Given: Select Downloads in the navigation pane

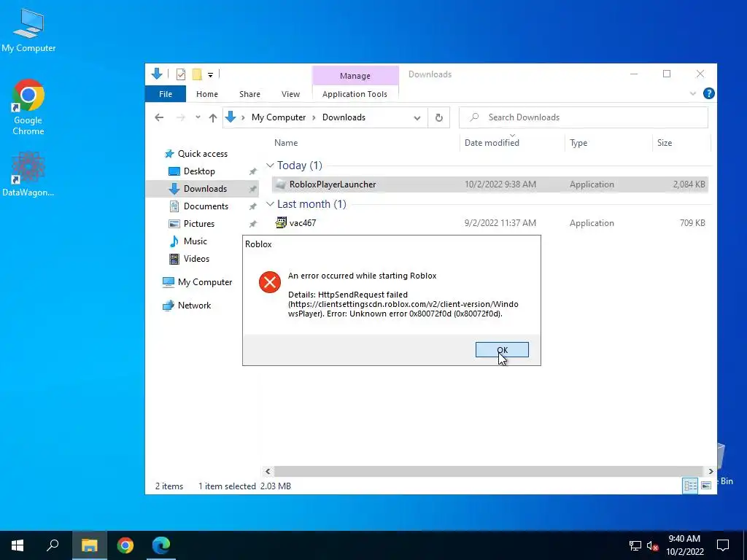Looking at the screenshot, I should click(x=205, y=189).
